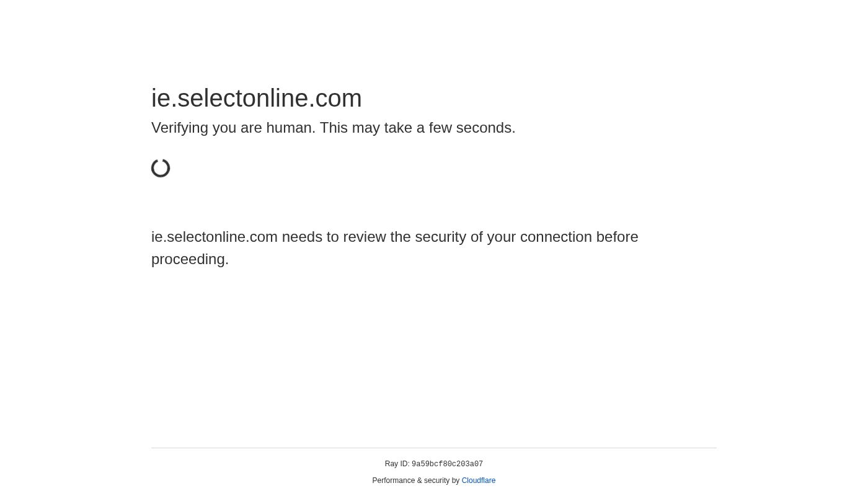Image resolution: width=868 pixels, height=496 pixels.
Task: Open the Cloudflare link in the footer
Action: coord(478,480)
